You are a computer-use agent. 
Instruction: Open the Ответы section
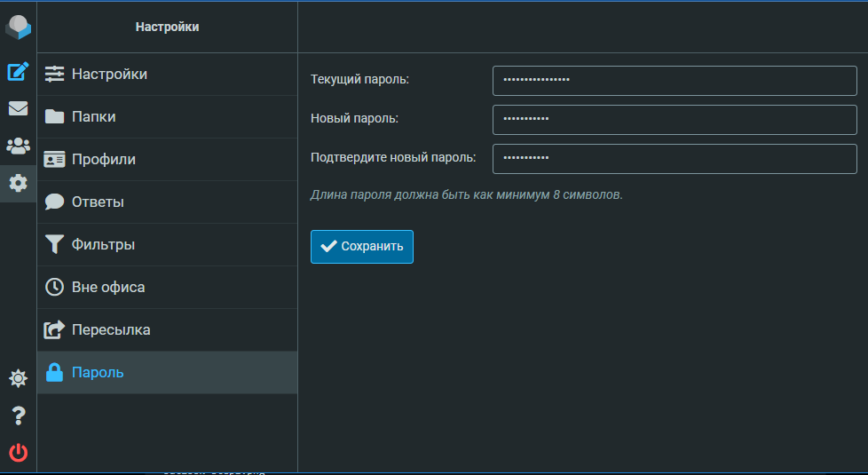coord(167,202)
